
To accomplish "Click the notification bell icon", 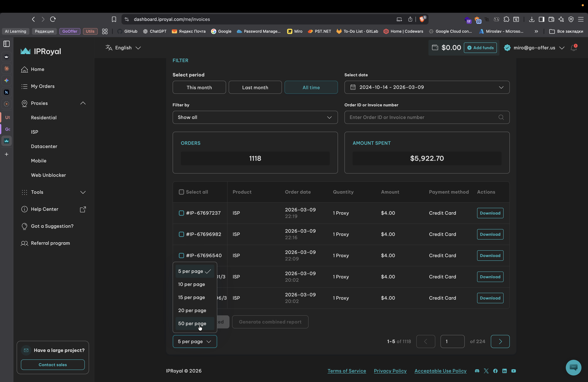I will pos(573,48).
